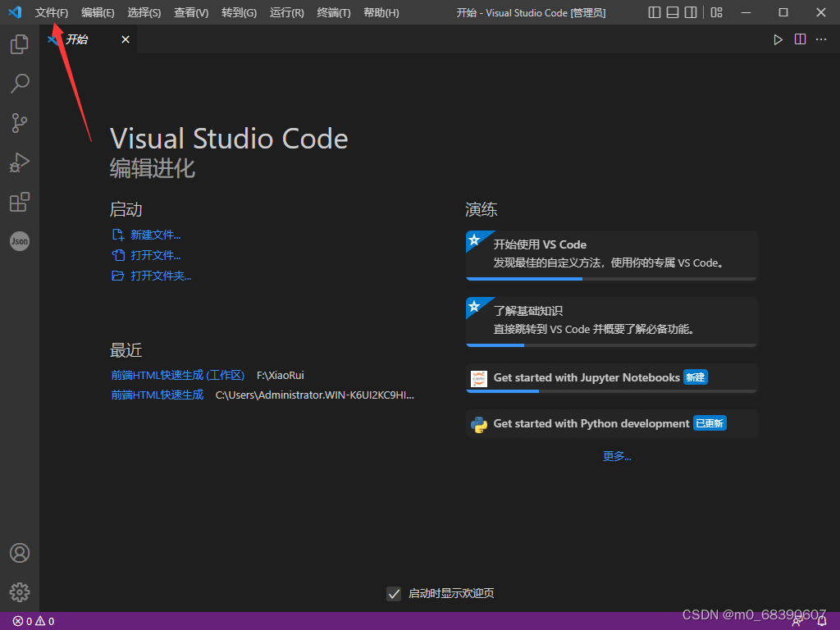
Task: Click the 打开文件夹... link
Action: (x=161, y=276)
